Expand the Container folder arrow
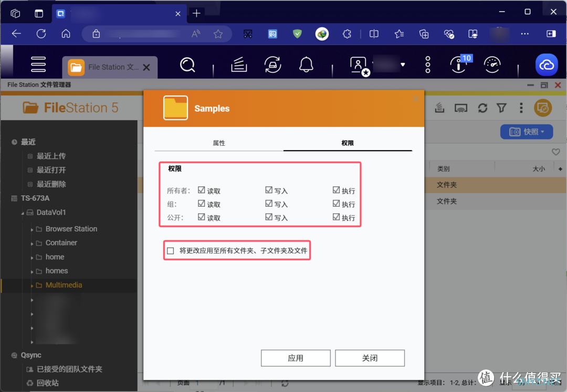The width and height of the screenshot is (567, 392). (32, 243)
